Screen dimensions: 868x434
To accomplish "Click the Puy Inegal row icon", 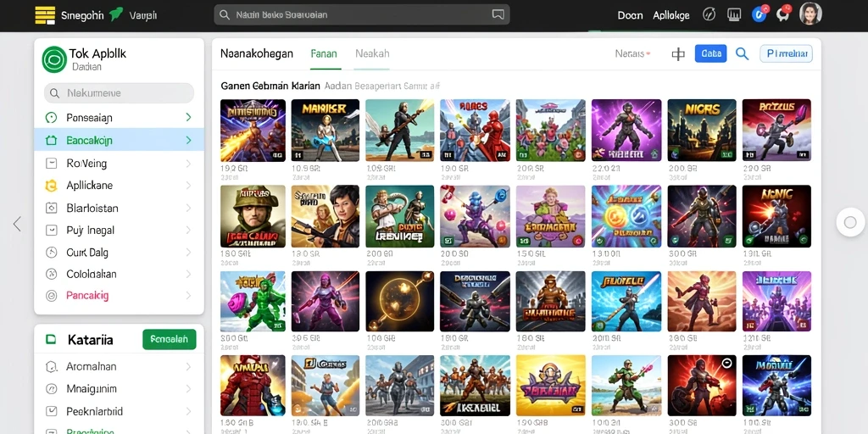I will pyautogui.click(x=52, y=231).
